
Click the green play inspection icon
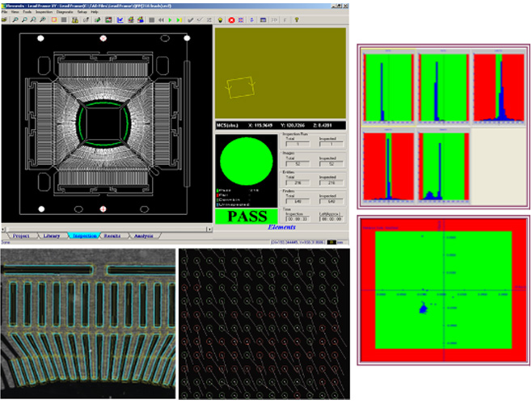click(170, 20)
